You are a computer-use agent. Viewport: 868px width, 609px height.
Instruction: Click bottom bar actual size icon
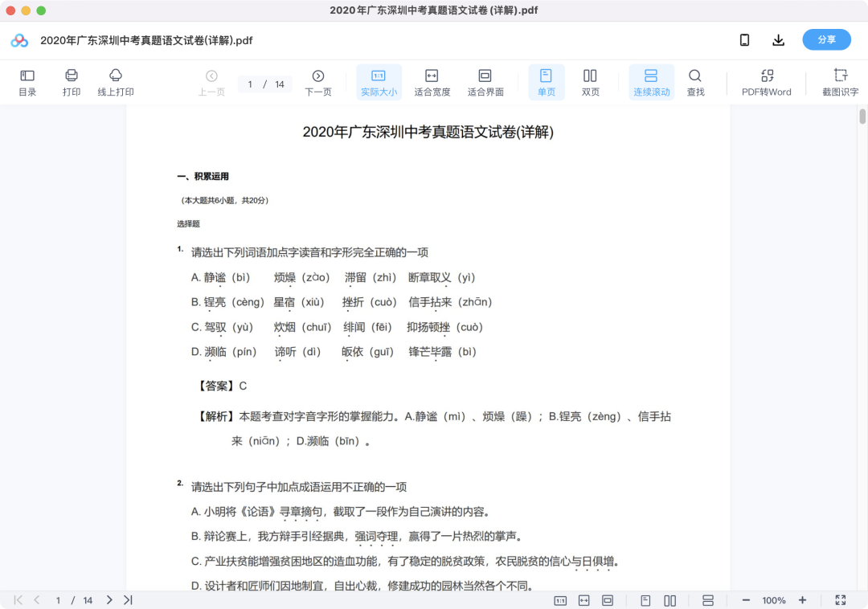[560, 601]
